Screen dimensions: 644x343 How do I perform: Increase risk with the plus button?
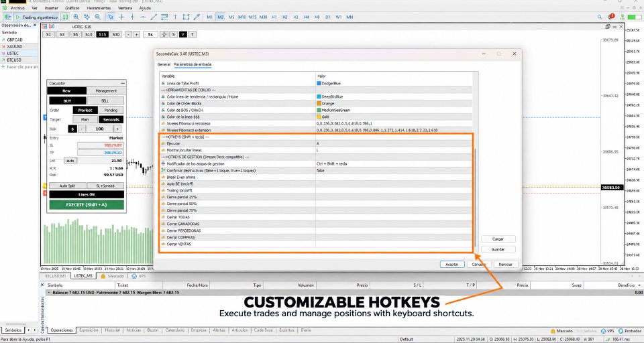click(117, 129)
